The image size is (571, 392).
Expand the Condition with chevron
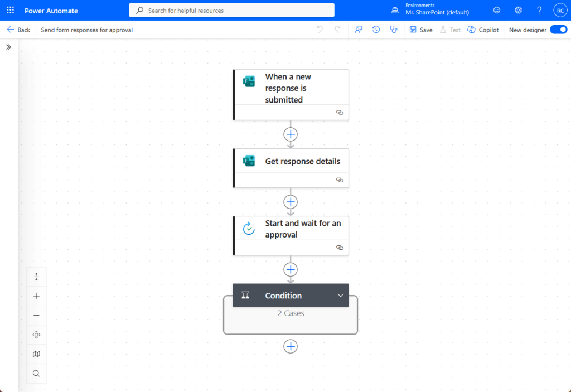pyautogui.click(x=340, y=296)
